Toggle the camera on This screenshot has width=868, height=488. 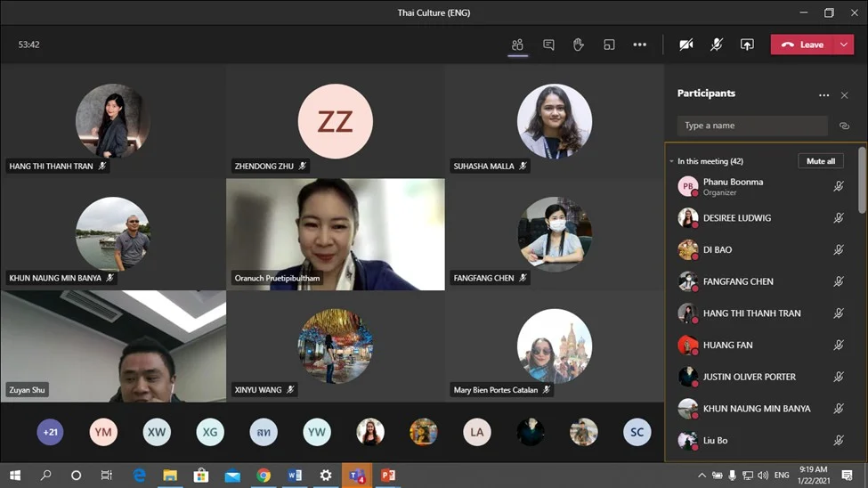coord(686,45)
